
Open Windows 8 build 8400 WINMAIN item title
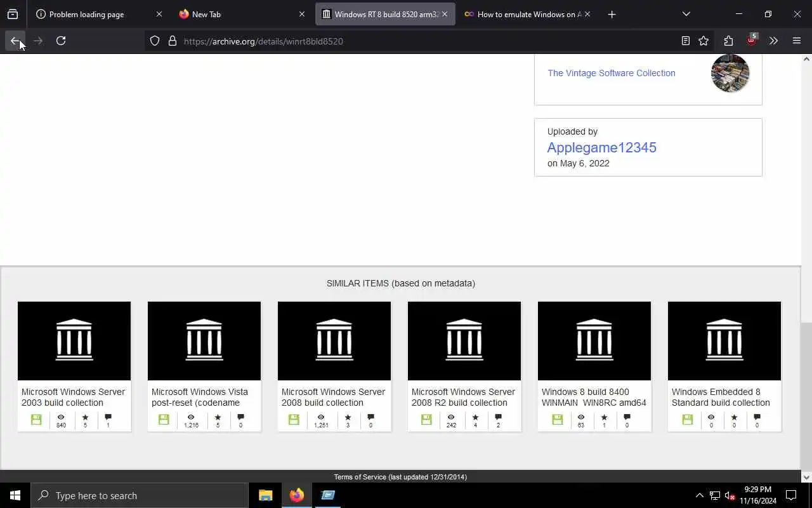pyautogui.click(x=594, y=397)
